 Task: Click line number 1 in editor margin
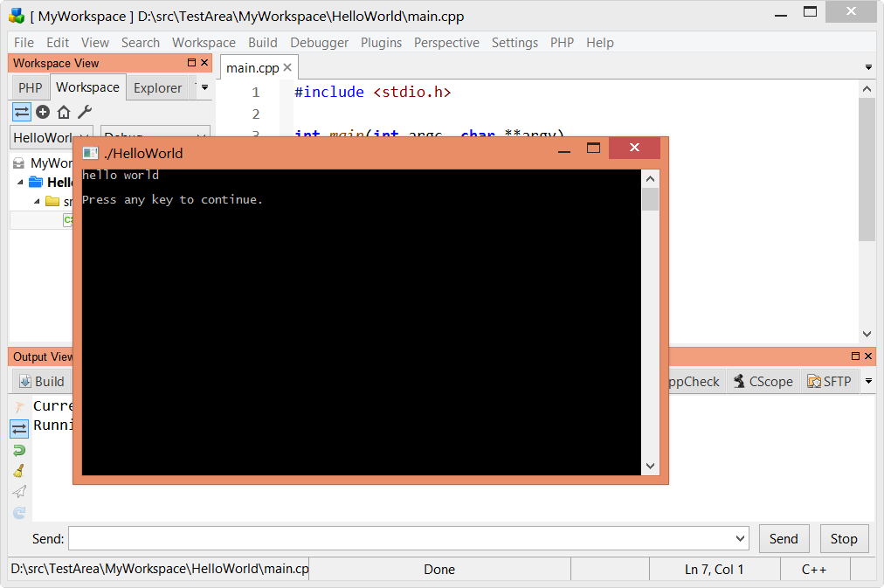256,92
